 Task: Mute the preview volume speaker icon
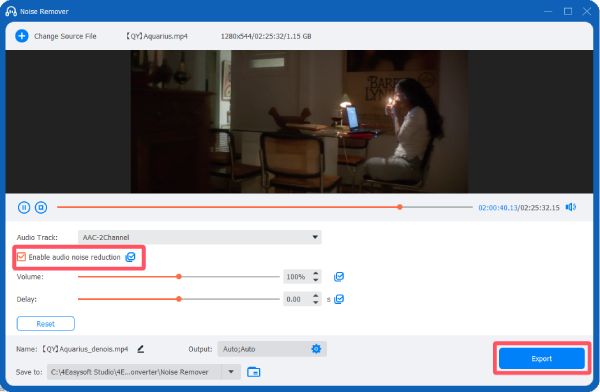[571, 207]
